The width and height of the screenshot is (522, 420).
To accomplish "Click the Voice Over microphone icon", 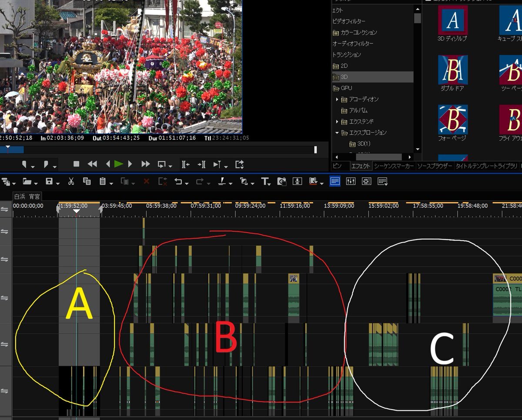I will tap(298, 182).
